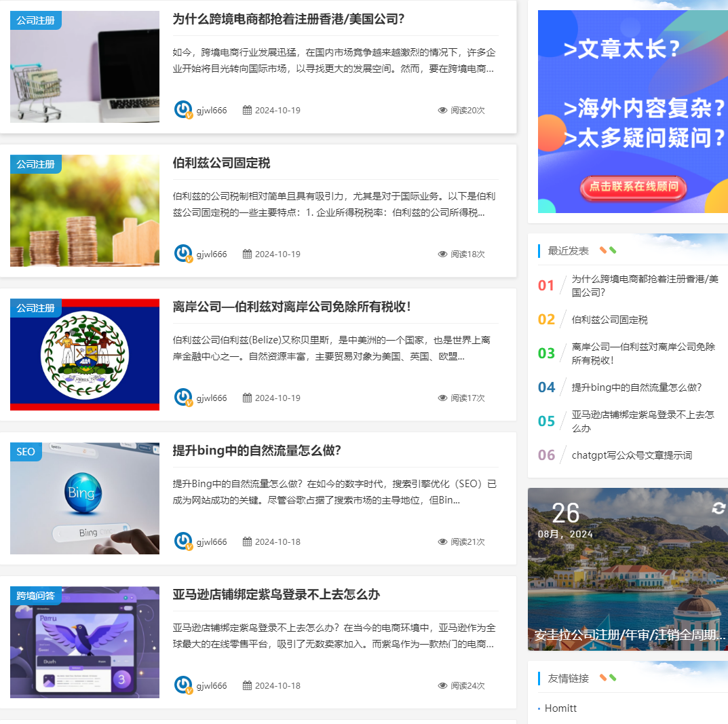Open recent post 06 chatgpt写公众号文章提示词
Viewport: 728px width, 724px height.
[631, 455]
